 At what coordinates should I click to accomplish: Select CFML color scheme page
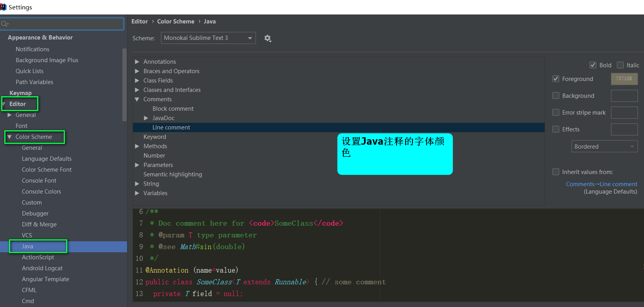[29, 290]
